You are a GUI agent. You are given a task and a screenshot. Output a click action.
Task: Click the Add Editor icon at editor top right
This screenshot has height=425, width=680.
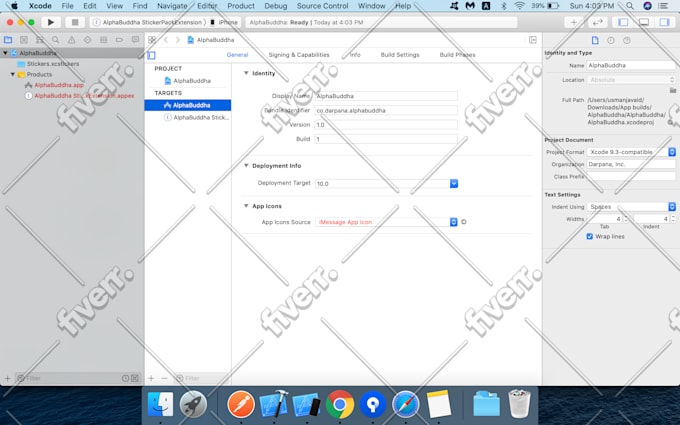click(x=533, y=40)
